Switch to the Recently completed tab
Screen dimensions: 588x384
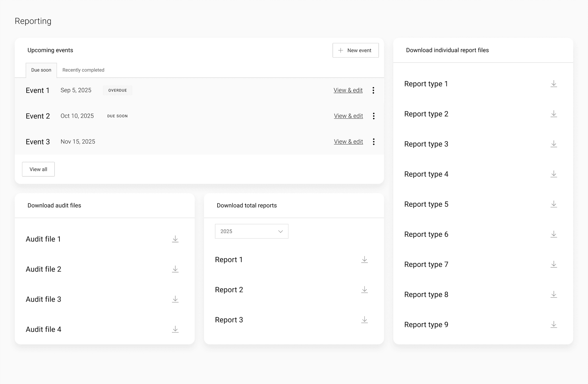pyautogui.click(x=83, y=70)
